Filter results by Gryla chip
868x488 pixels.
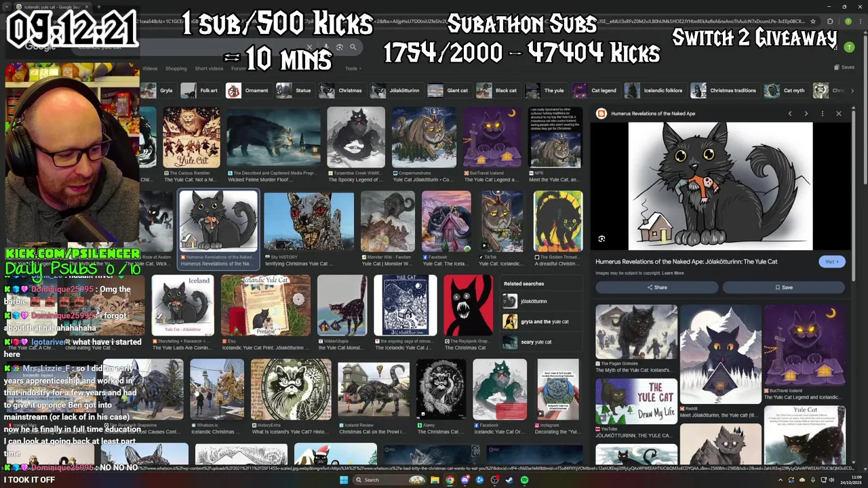[159, 90]
